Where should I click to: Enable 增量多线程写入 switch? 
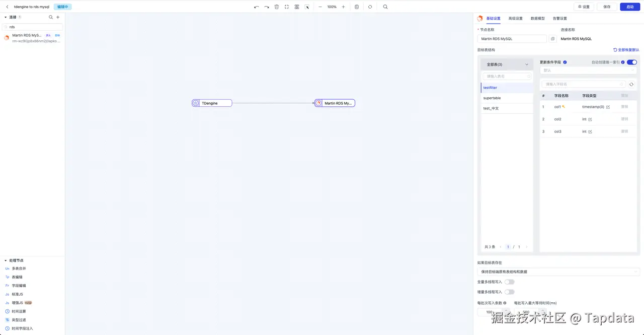click(x=509, y=292)
